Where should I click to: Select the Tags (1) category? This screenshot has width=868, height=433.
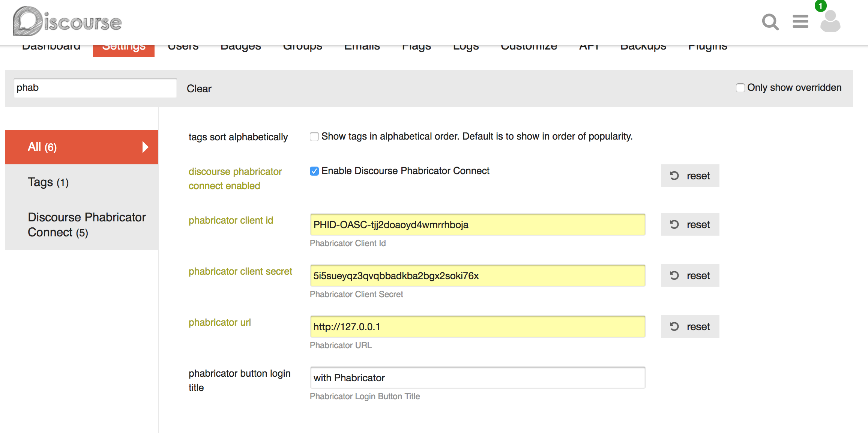pyautogui.click(x=48, y=182)
